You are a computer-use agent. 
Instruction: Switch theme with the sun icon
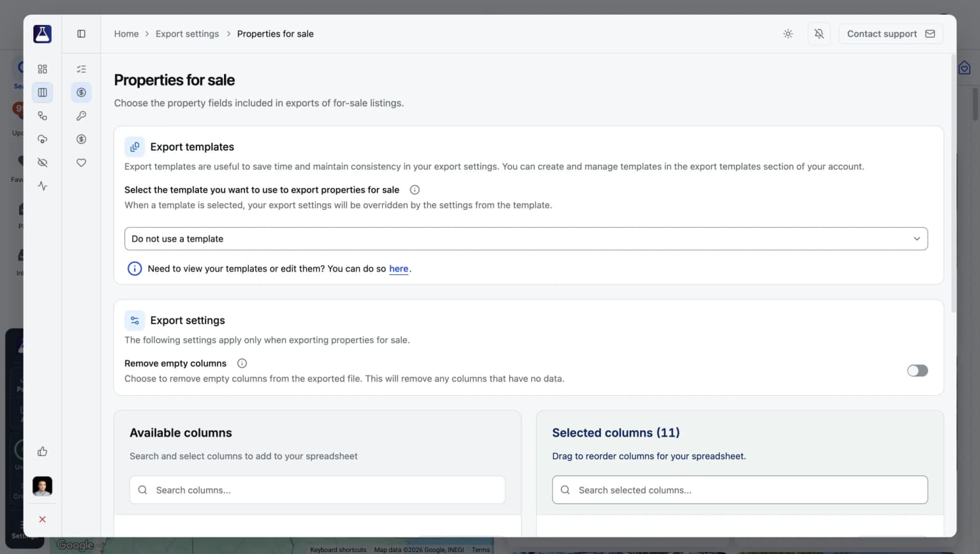click(x=788, y=34)
